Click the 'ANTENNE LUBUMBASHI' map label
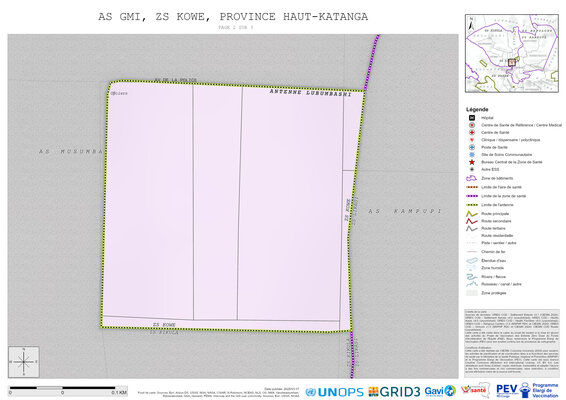The height and width of the screenshot is (400, 566). tap(310, 93)
